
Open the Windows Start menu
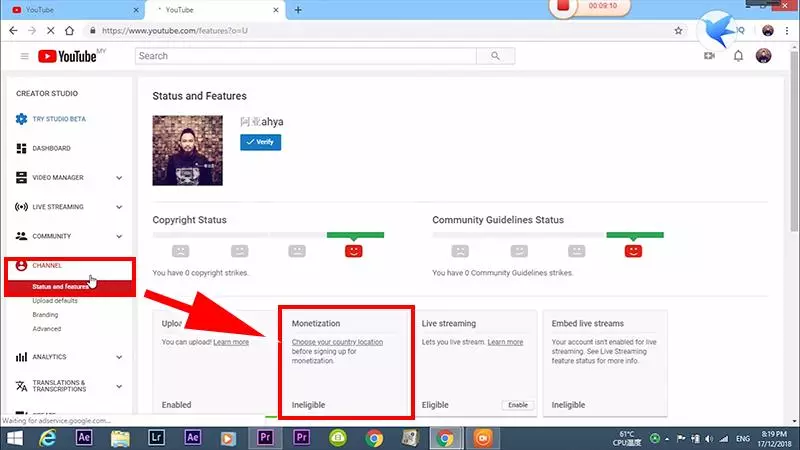[x=15, y=438]
